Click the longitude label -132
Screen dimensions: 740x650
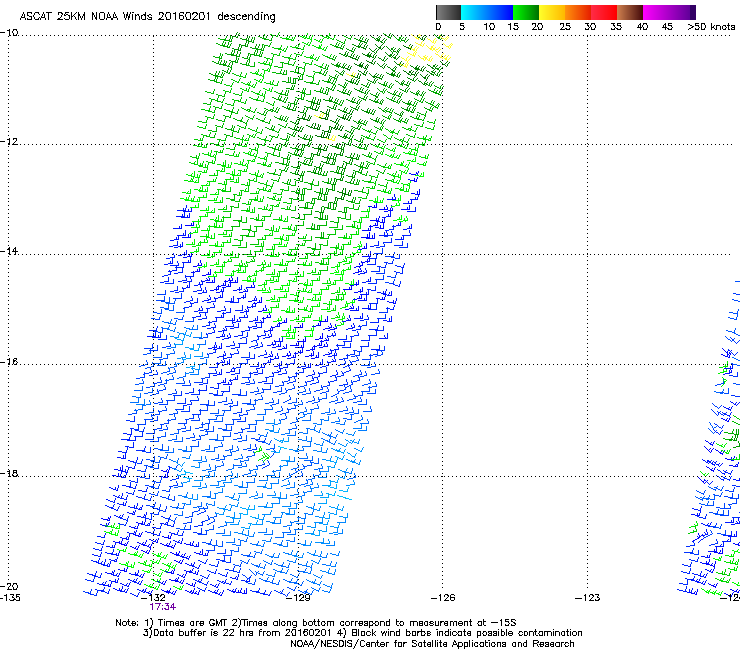point(153,598)
